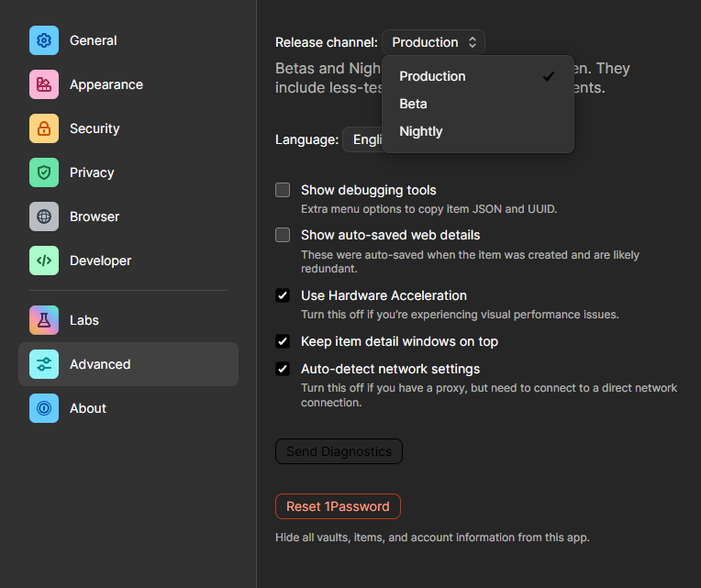Uncheck Keep item detail windows on top

point(283,341)
